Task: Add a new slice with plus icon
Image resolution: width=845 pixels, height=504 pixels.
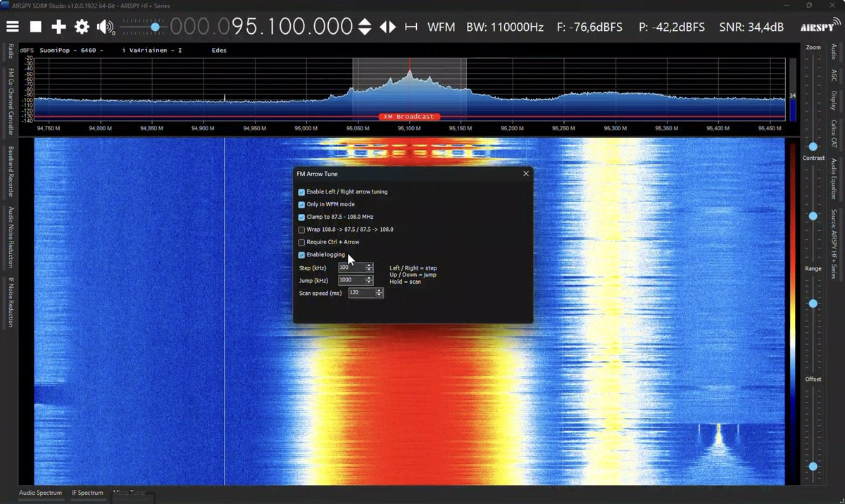Action: coord(58,27)
